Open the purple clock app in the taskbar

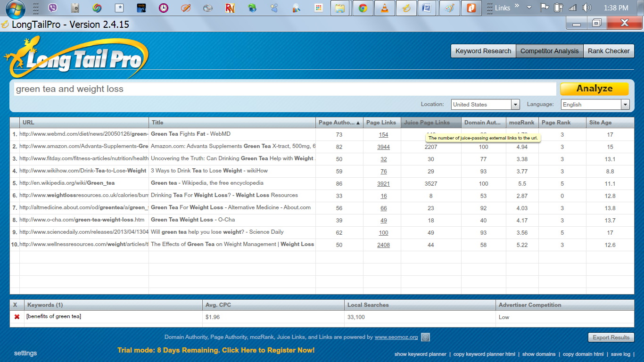(163, 8)
